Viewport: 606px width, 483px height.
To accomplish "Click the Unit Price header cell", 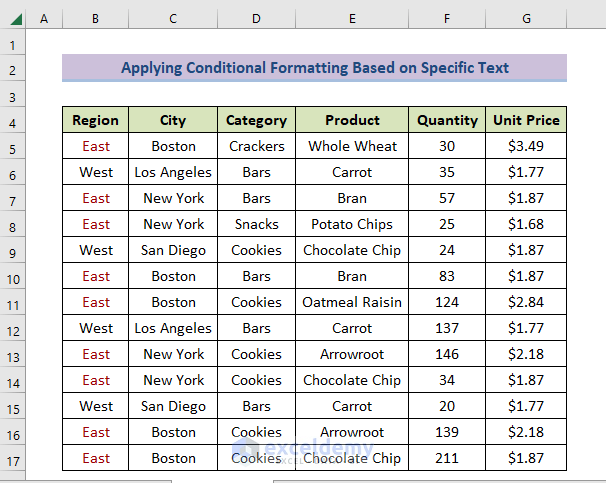I will (x=526, y=120).
